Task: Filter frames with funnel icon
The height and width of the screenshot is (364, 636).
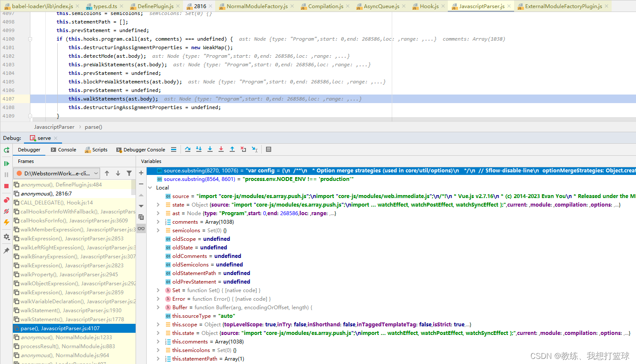Action: coord(129,173)
